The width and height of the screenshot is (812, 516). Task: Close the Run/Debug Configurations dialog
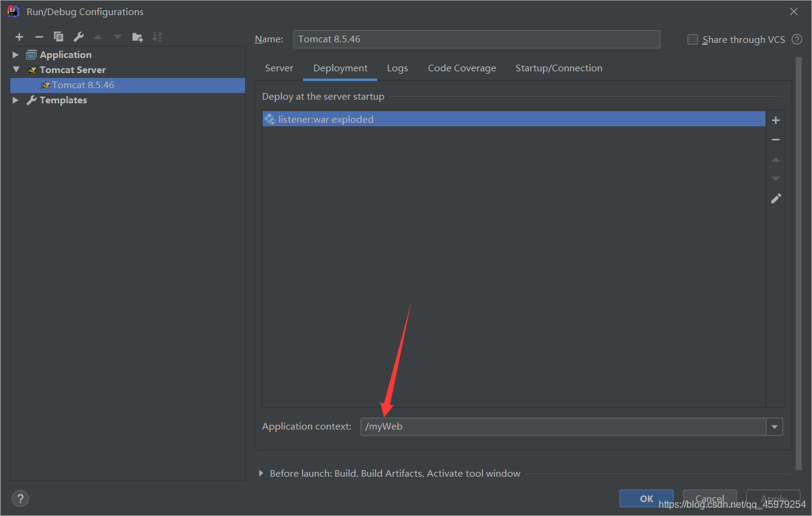coord(794,11)
